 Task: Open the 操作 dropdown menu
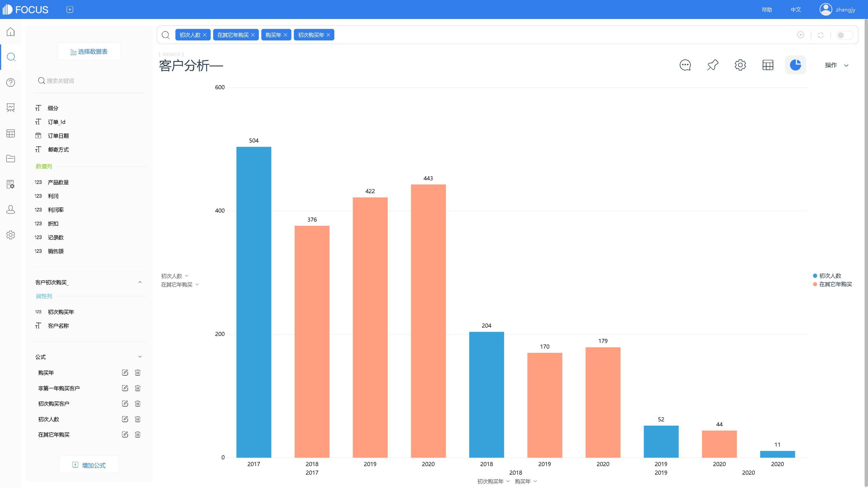tap(836, 65)
